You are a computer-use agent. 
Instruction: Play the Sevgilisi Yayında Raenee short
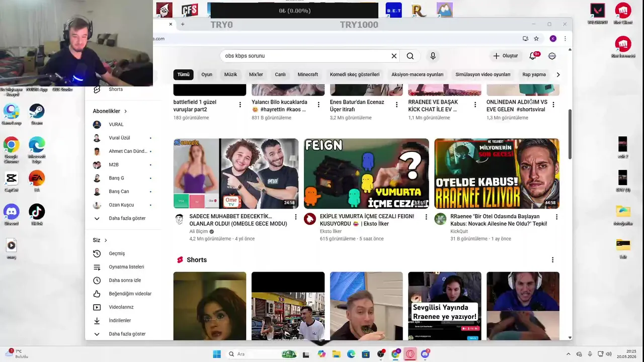point(445,306)
